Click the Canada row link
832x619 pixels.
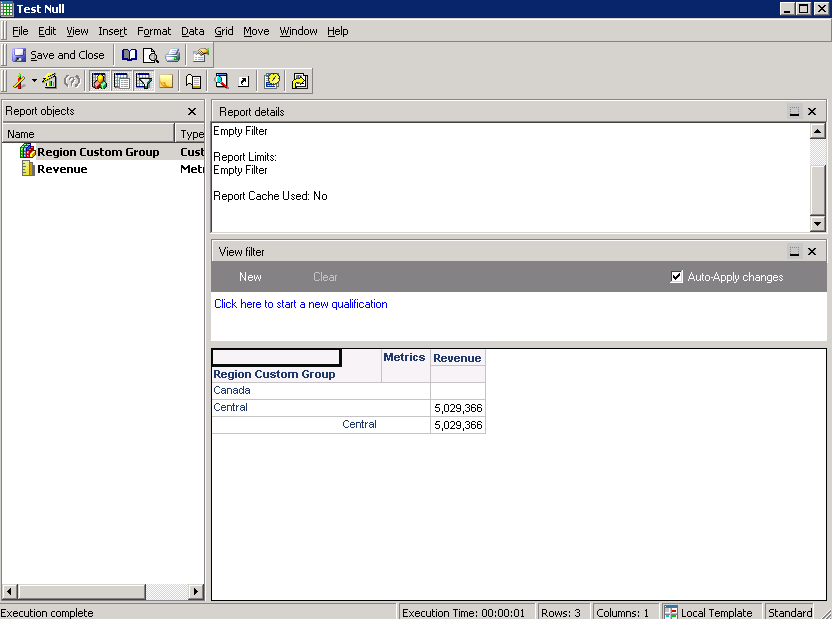click(231, 390)
